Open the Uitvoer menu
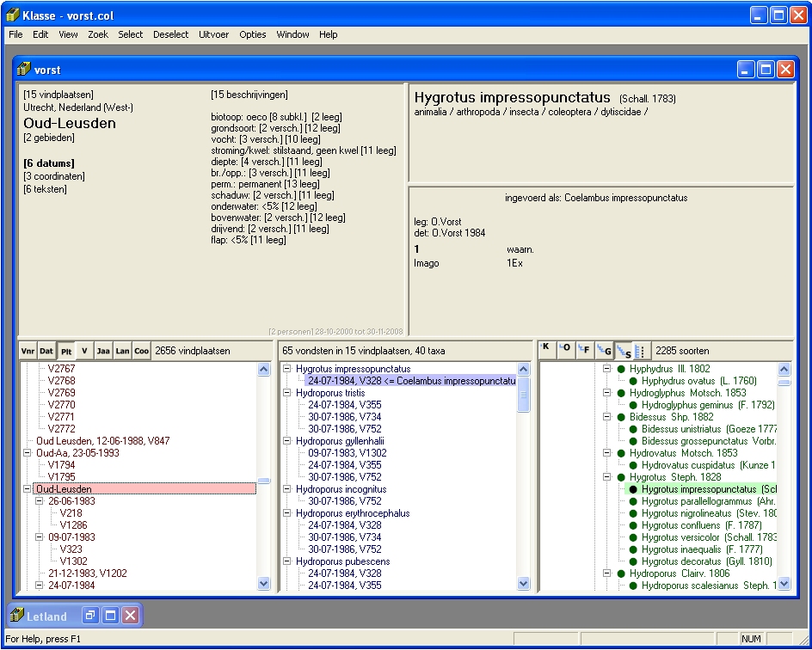Viewport: 812px width, 650px height. click(x=213, y=34)
